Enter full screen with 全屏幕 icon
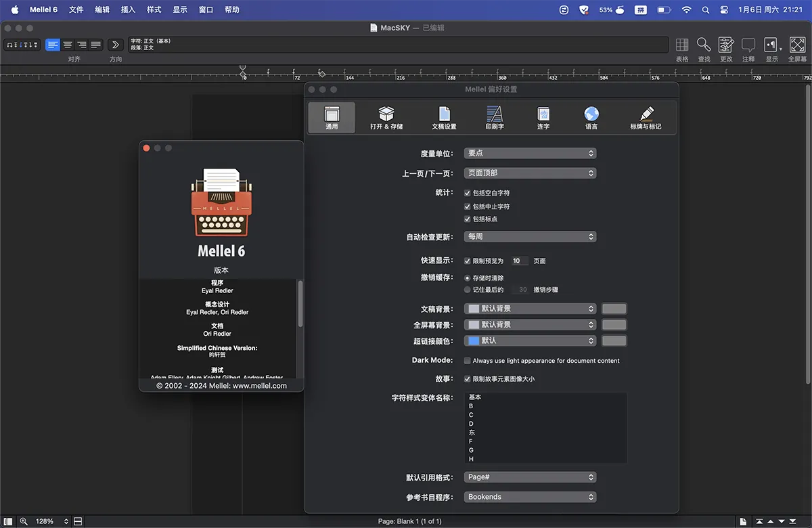 (x=797, y=45)
